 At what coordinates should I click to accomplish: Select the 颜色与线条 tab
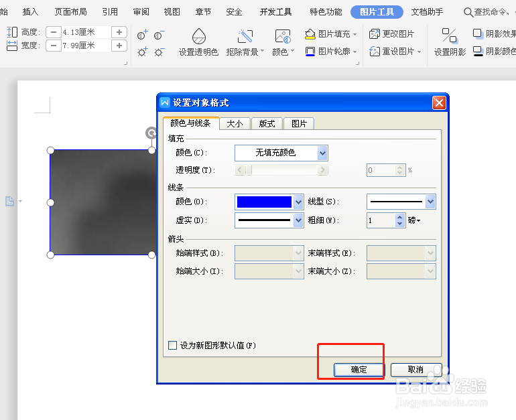coord(190,123)
